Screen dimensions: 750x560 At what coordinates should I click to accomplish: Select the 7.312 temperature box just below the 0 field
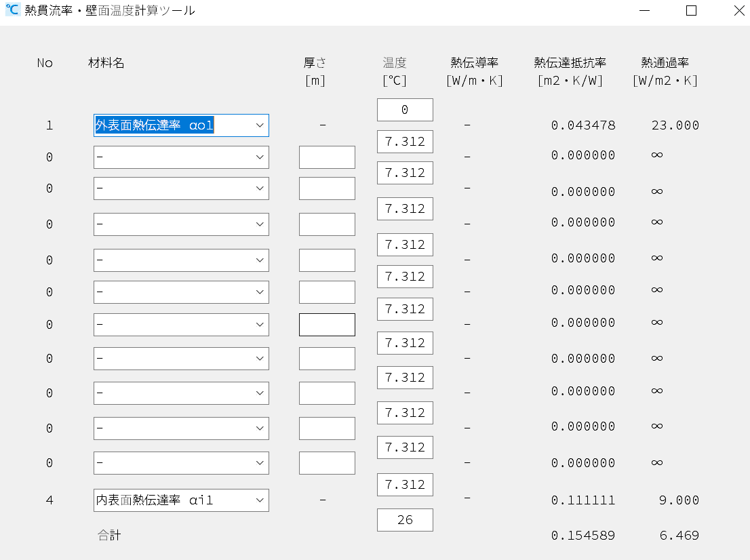tap(405, 142)
